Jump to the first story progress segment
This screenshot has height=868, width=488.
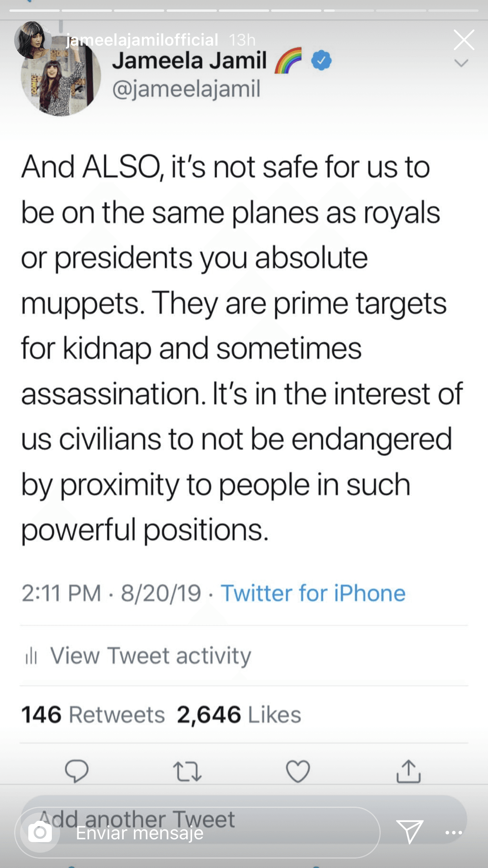tap(35, 10)
